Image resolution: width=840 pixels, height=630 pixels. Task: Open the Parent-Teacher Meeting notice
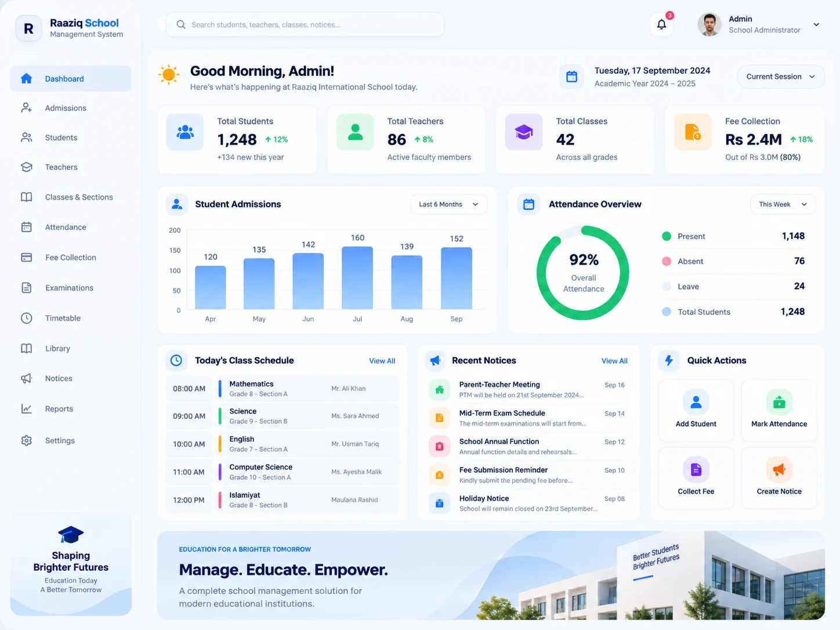point(528,389)
